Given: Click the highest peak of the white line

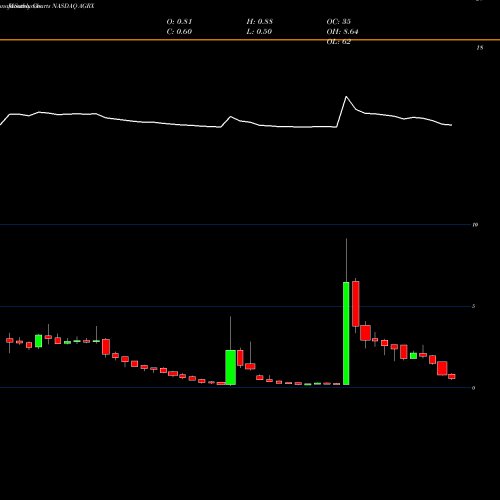Looking at the screenshot, I should coord(346,97).
